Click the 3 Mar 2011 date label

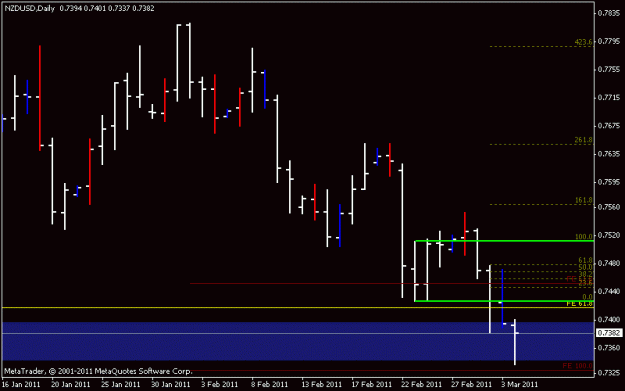(x=520, y=385)
